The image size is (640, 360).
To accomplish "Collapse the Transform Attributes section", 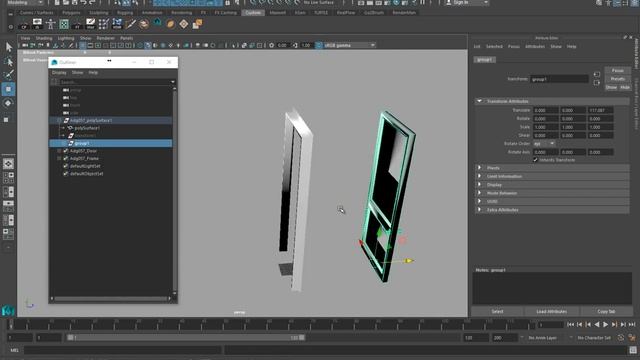I will tap(480, 101).
